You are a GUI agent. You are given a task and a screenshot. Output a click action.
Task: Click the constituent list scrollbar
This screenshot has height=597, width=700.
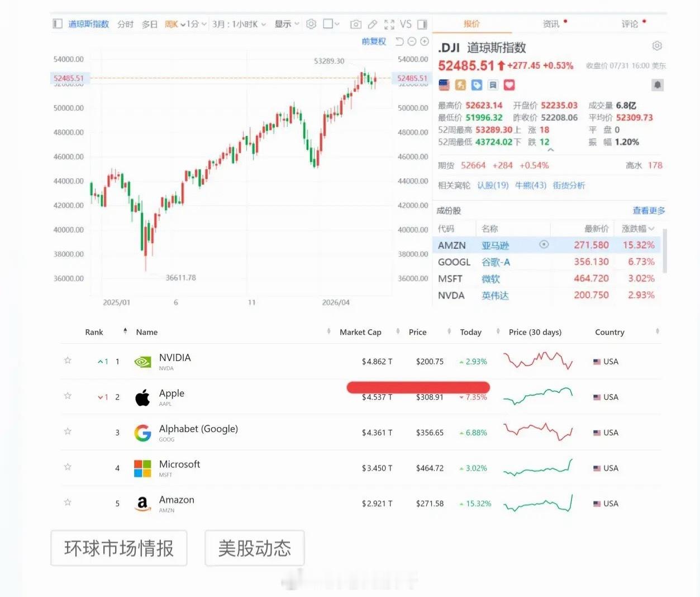pos(664,250)
